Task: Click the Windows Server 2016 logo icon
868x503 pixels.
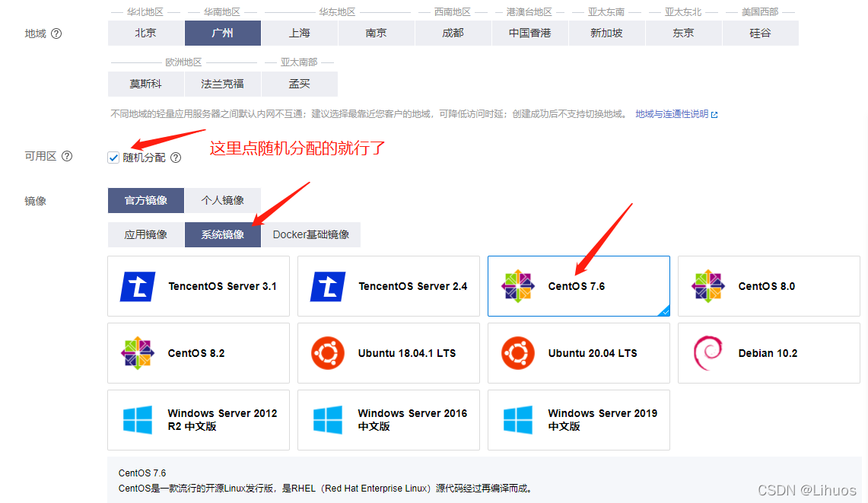Action: (328, 420)
